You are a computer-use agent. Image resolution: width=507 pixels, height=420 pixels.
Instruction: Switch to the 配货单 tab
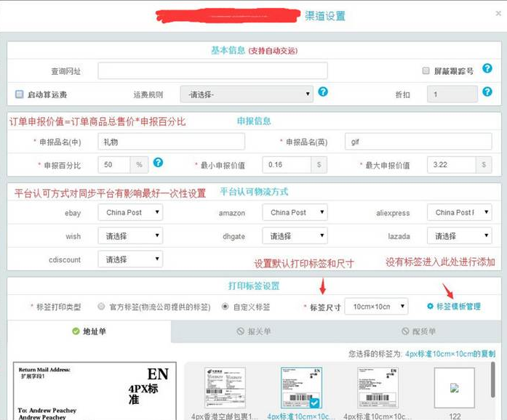point(418,331)
